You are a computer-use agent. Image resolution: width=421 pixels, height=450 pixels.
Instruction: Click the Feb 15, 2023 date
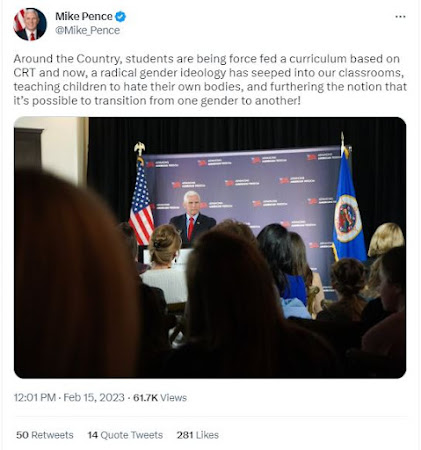(94, 398)
